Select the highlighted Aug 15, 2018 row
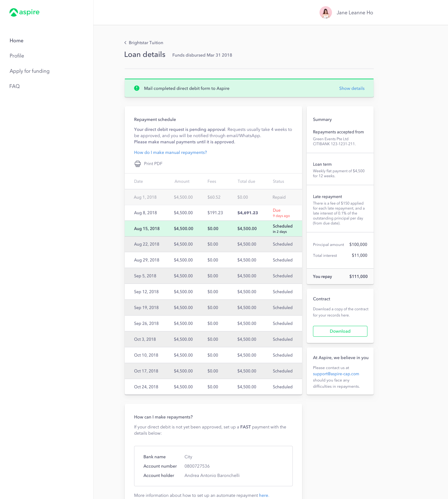Image resolution: width=448 pixels, height=499 pixels. tap(213, 229)
